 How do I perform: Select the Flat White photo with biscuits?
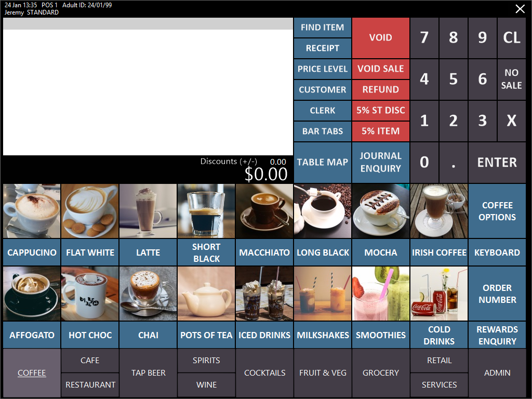90,211
